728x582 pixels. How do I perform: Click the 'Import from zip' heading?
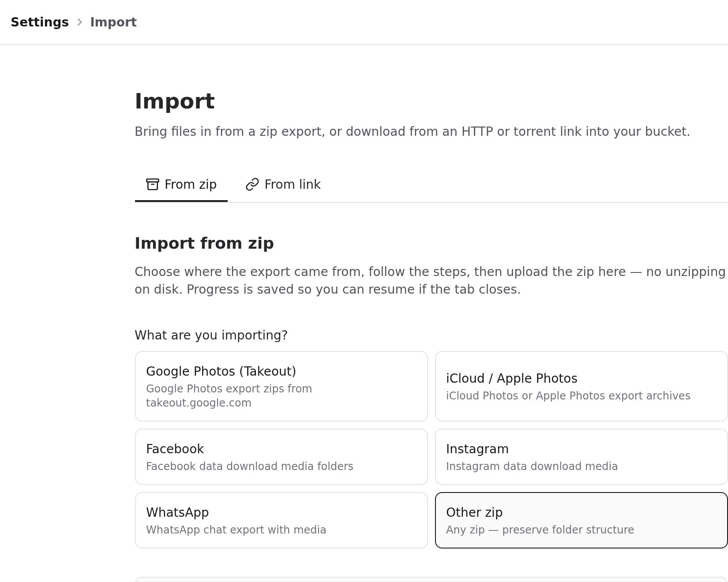point(204,243)
